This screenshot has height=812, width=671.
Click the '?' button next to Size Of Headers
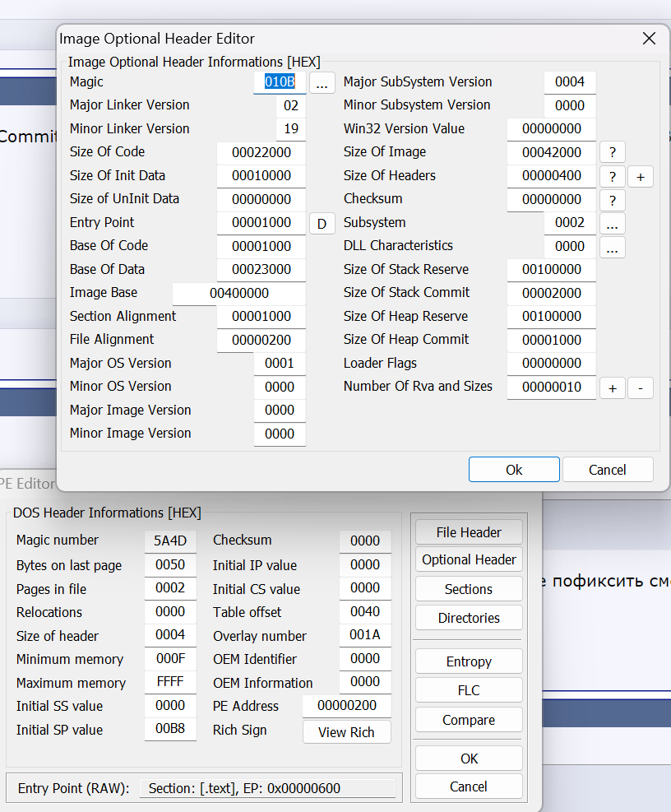pyautogui.click(x=612, y=177)
